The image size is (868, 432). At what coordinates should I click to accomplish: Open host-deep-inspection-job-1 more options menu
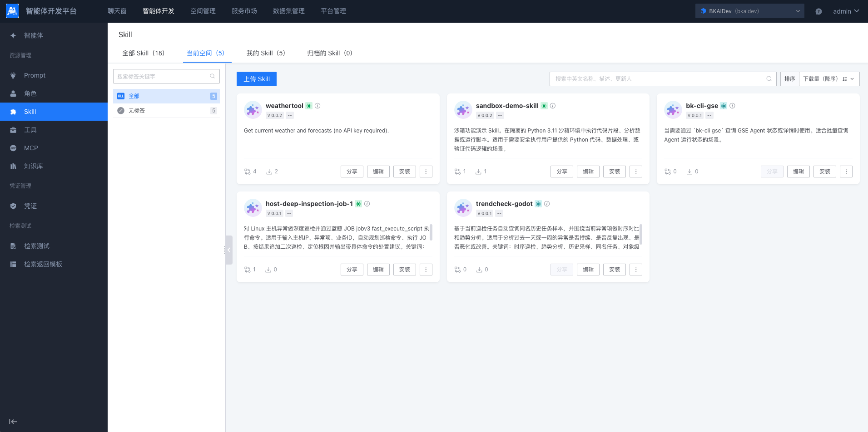[426, 270]
